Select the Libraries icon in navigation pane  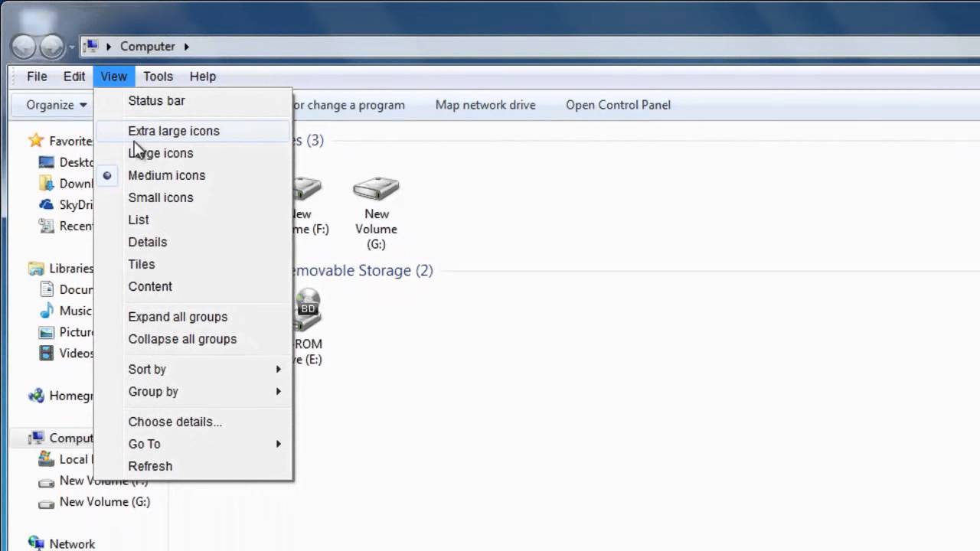pos(36,269)
